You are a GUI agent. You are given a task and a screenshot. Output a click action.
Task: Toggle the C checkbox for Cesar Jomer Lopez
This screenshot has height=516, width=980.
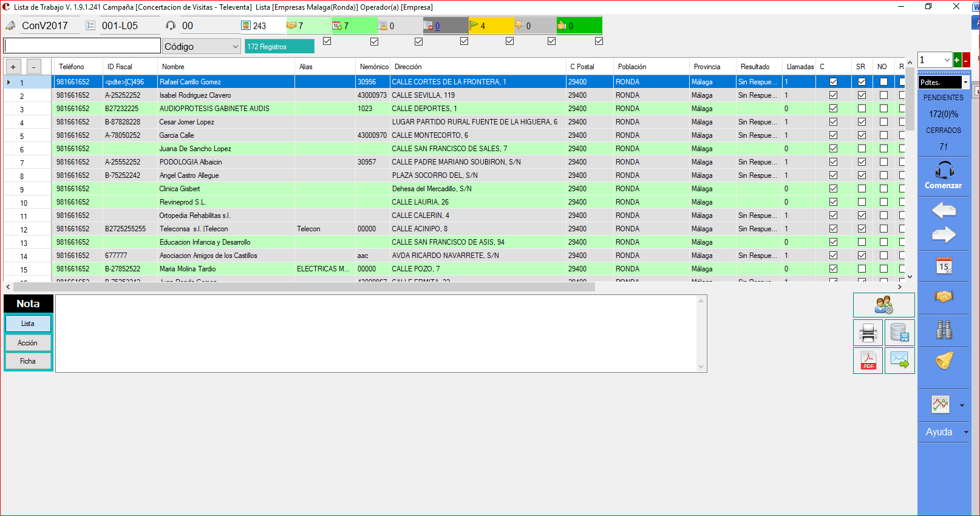833,122
